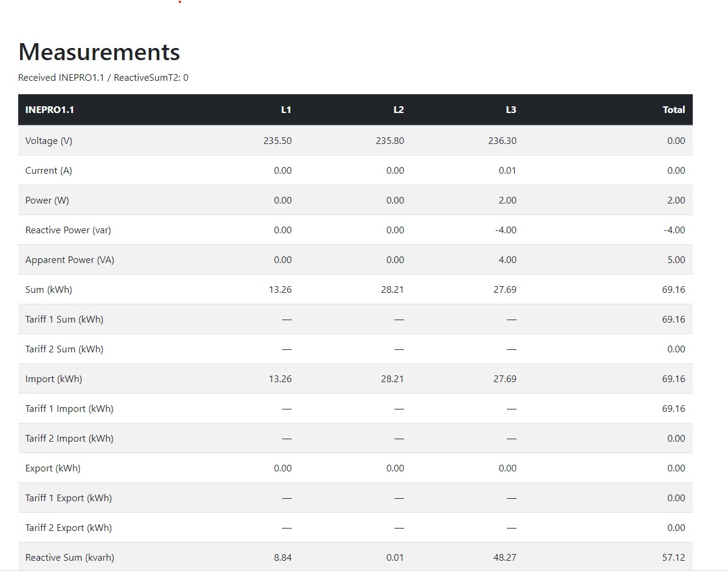This screenshot has height=582, width=728.
Task: Click the L2 column header
Action: 399,110
